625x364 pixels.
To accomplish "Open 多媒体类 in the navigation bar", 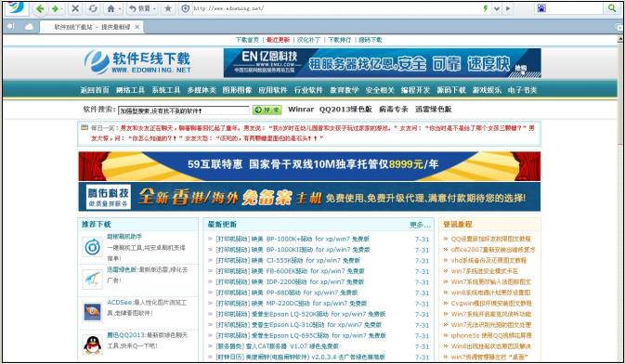I will point(202,90).
